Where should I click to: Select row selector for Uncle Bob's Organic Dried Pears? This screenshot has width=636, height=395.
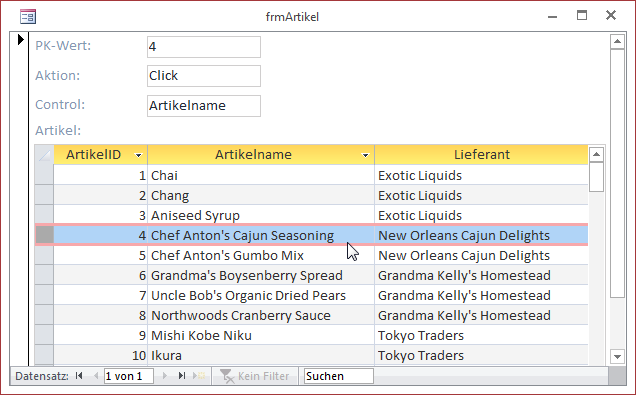(44, 295)
